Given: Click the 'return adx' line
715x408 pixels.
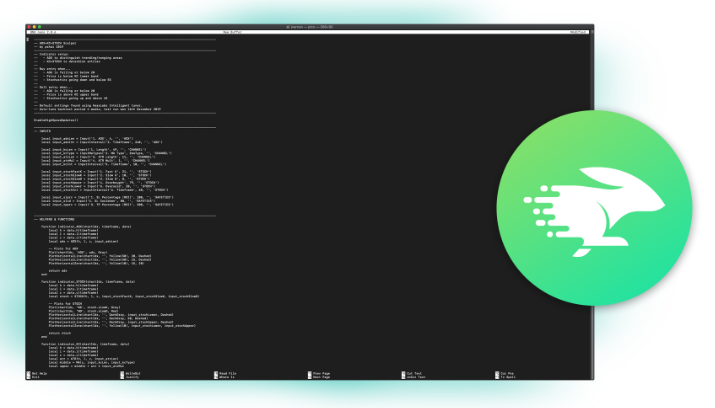Looking at the screenshot, I should coord(58,270).
